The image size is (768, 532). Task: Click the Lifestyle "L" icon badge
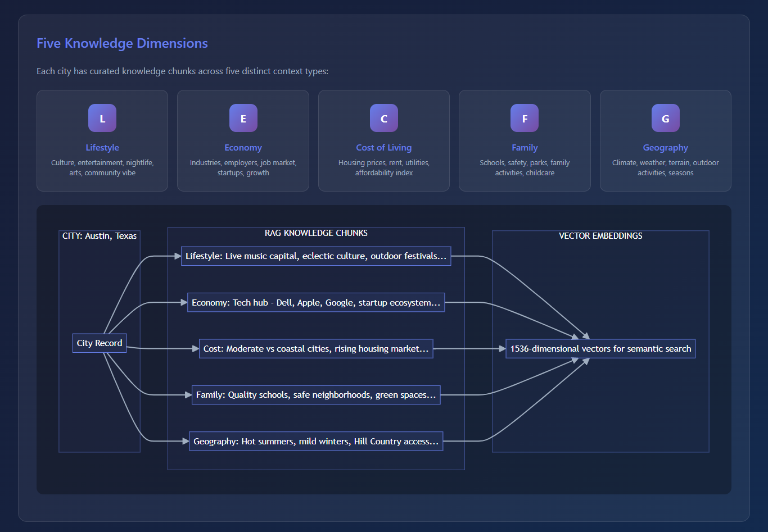(102, 119)
